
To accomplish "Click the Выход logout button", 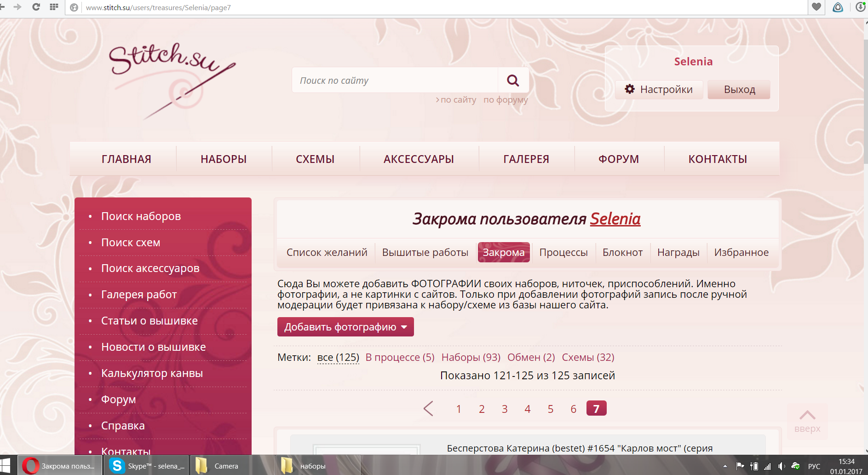I will pos(739,90).
